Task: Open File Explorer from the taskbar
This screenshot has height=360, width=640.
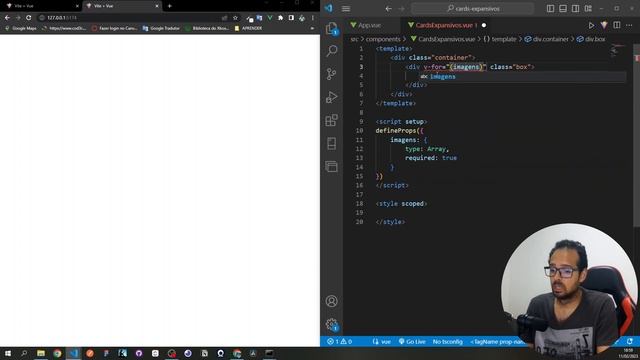Action: (41, 353)
